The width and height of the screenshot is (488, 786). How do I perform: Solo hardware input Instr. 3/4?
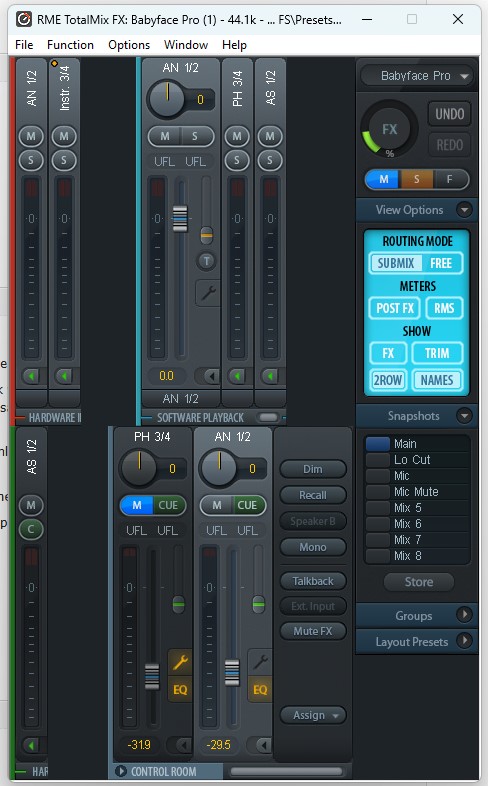(x=64, y=160)
